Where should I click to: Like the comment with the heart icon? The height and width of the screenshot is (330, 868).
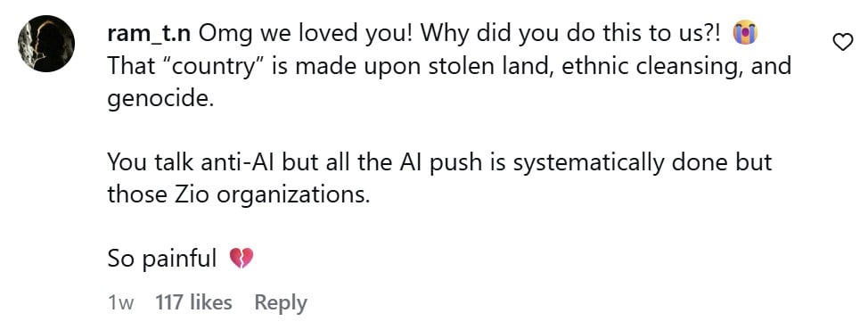(x=842, y=42)
